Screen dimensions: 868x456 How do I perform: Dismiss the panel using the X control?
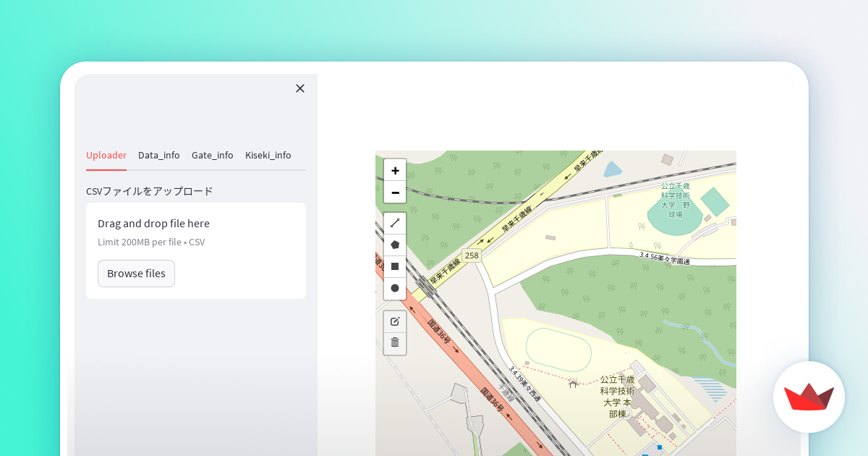click(300, 88)
